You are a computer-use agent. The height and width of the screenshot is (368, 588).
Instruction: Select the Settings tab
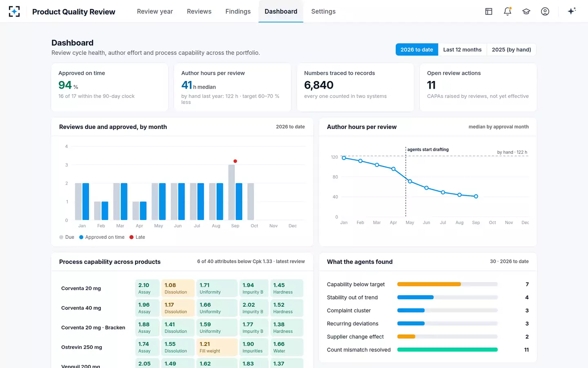click(323, 11)
